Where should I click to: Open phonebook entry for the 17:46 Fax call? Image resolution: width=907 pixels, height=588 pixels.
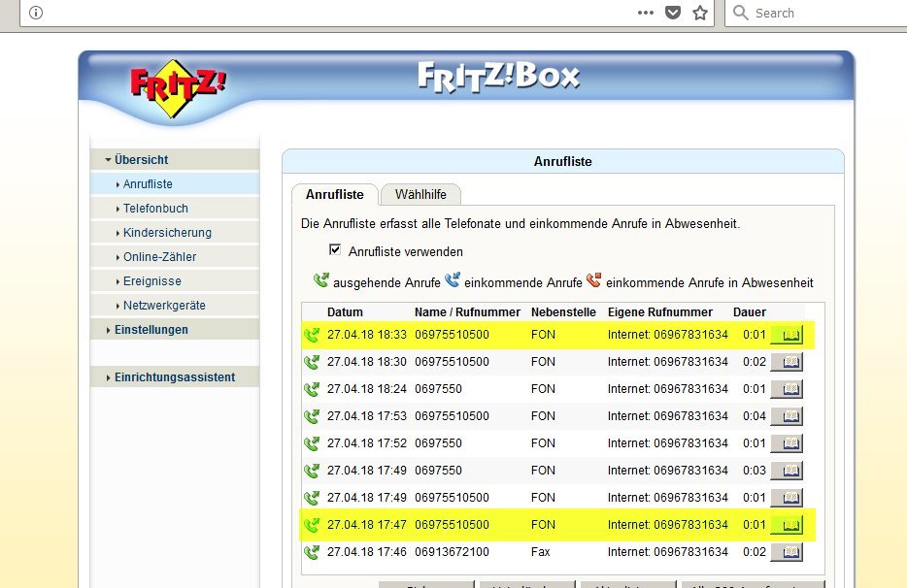787,552
